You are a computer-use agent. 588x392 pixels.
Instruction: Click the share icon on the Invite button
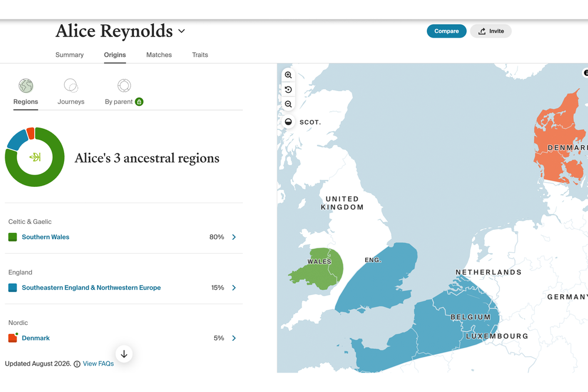[x=482, y=31]
